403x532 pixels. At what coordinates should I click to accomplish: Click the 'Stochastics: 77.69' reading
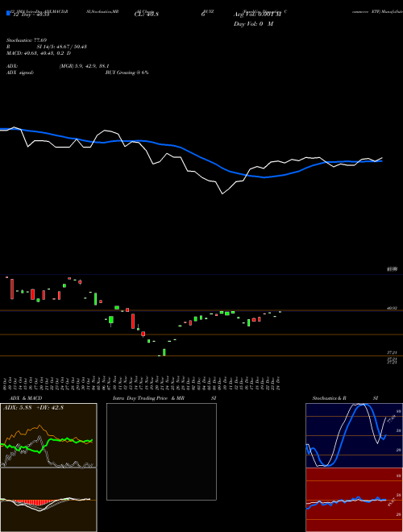pos(27,40)
